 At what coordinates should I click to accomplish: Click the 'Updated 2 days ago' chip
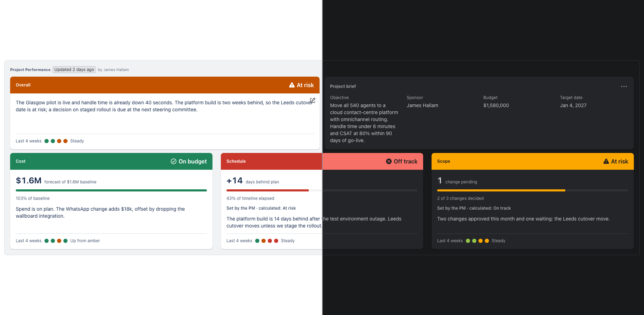[x=74, y=70]
